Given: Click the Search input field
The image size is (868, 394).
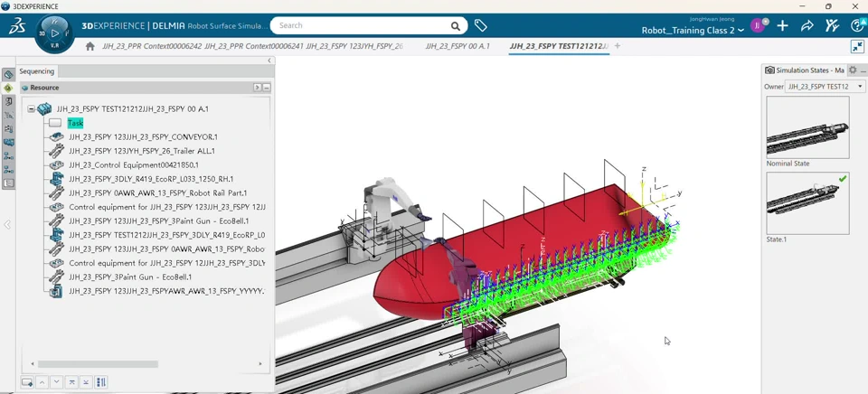Looking at the screenshot, I should 363,25.
